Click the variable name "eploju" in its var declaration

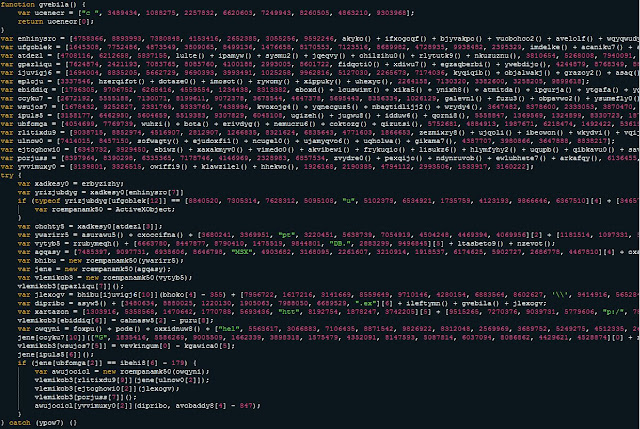click(x=30, y=81)
